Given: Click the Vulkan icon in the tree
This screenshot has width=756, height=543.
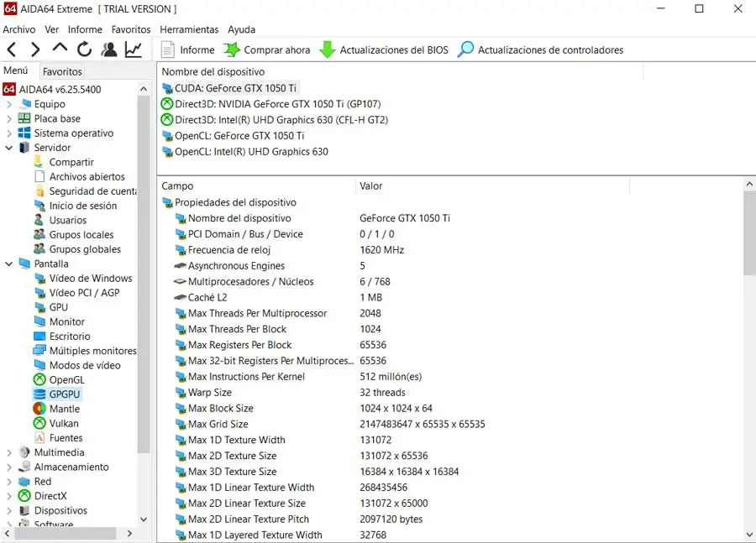Looking at the screenshot, I should (x=39, y=423).
